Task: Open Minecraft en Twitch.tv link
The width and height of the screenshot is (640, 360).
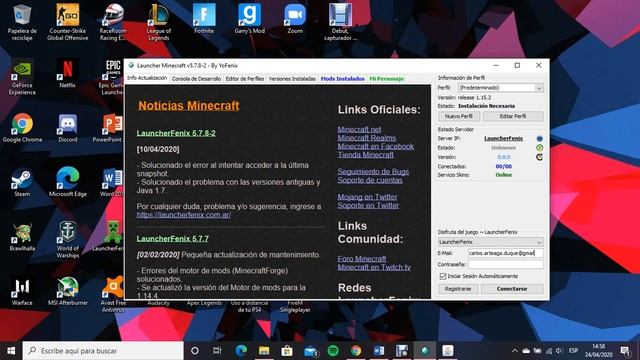Action: (x=374, y=267)
